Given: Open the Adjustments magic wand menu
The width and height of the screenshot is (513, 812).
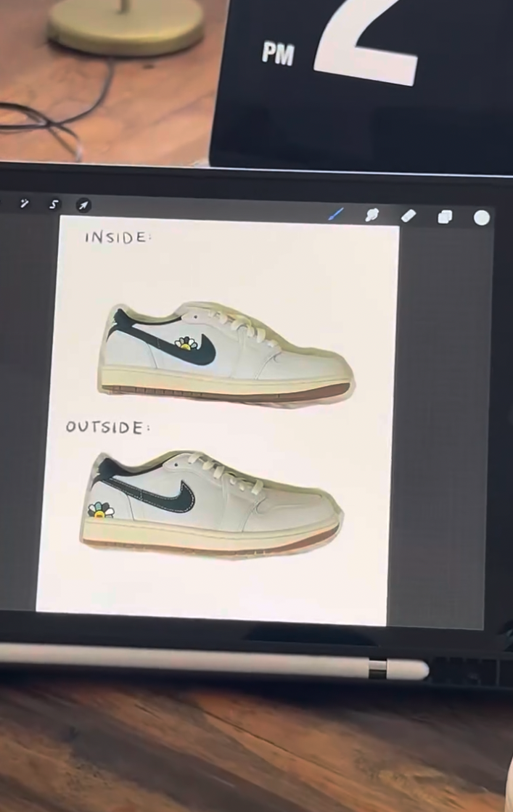Looking at the screenshot, I should coord(25,203).
